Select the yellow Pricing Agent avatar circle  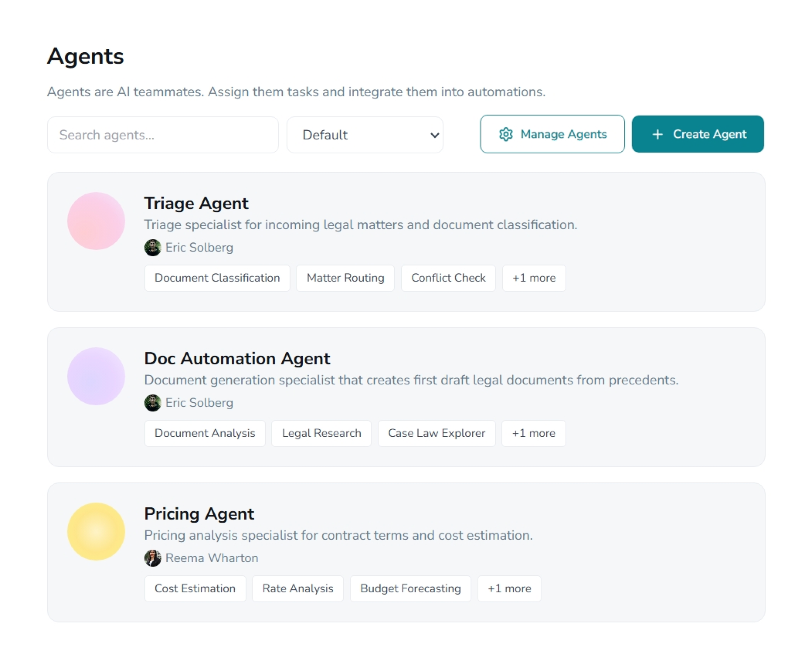pyautogui.click(x=96, y=532)
